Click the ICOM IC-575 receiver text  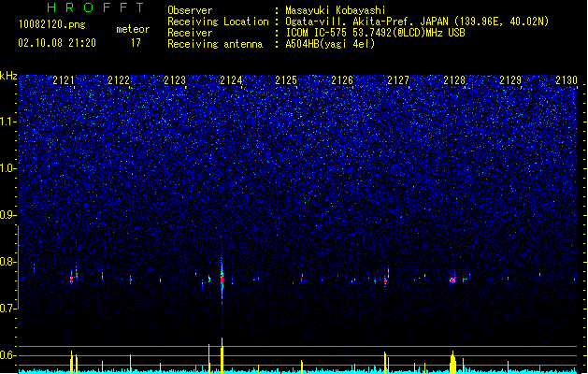[x=375, y=33]
